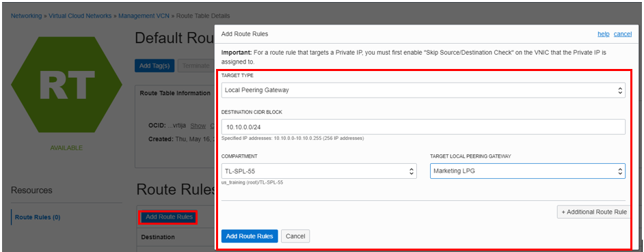Open the help link in the dialog header

pos(604,34)
